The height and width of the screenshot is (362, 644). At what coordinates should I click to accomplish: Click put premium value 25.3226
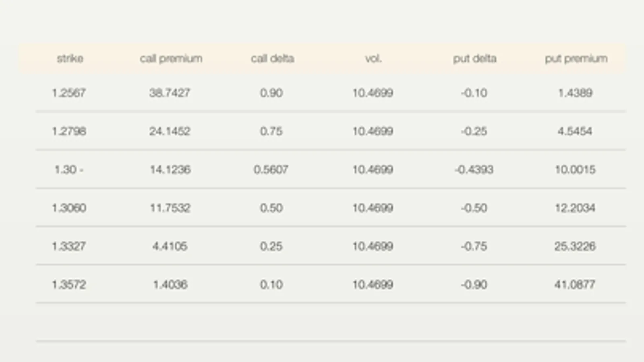(x=575, y=246)
